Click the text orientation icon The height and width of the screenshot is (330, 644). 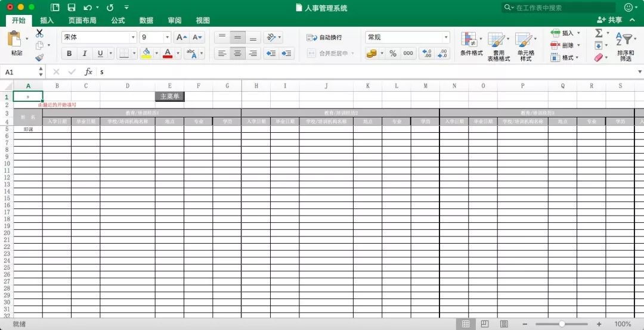click(271, 38)
